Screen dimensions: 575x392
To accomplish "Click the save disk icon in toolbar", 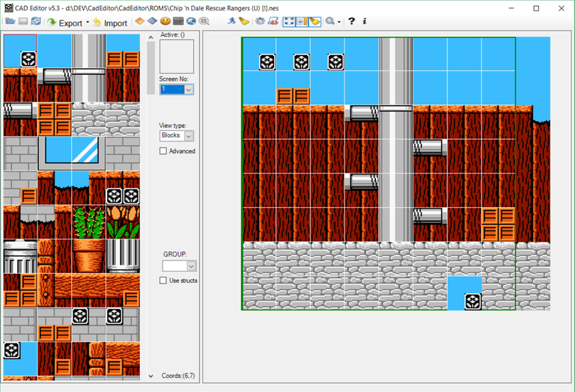I will (x=22, y=22).
